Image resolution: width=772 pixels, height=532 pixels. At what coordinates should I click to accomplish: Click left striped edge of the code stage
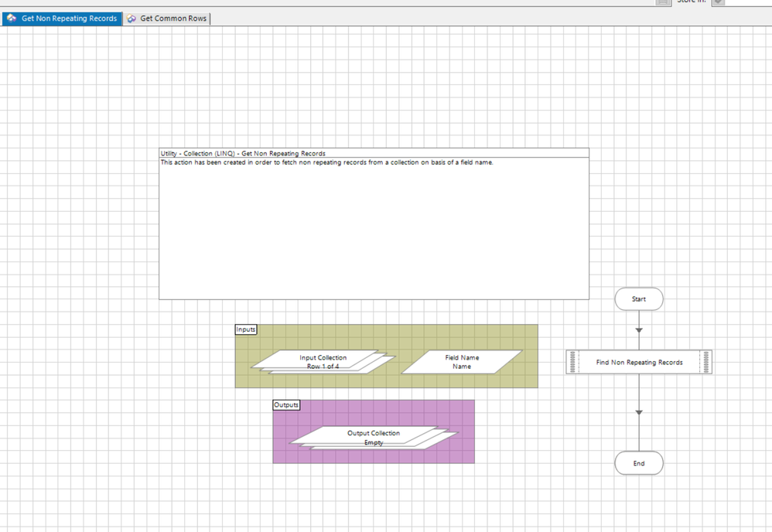click(x=572, y=362)
